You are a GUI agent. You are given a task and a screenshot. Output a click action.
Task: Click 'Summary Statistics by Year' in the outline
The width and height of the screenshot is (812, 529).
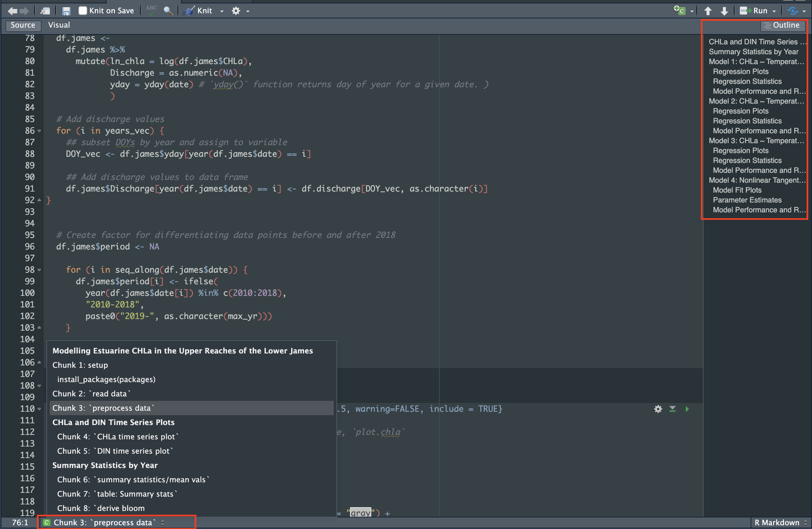point(753,52)
